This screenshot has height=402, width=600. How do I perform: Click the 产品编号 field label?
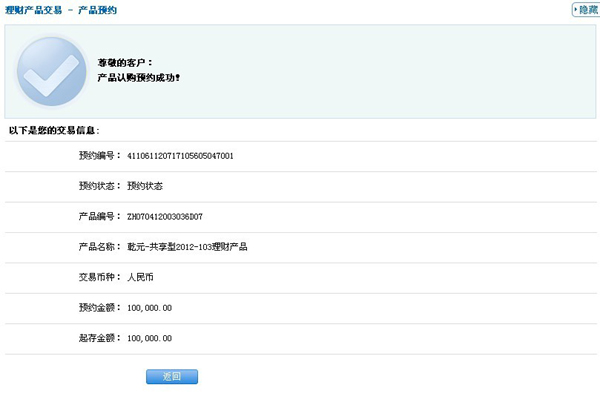(x=98, y=216)
